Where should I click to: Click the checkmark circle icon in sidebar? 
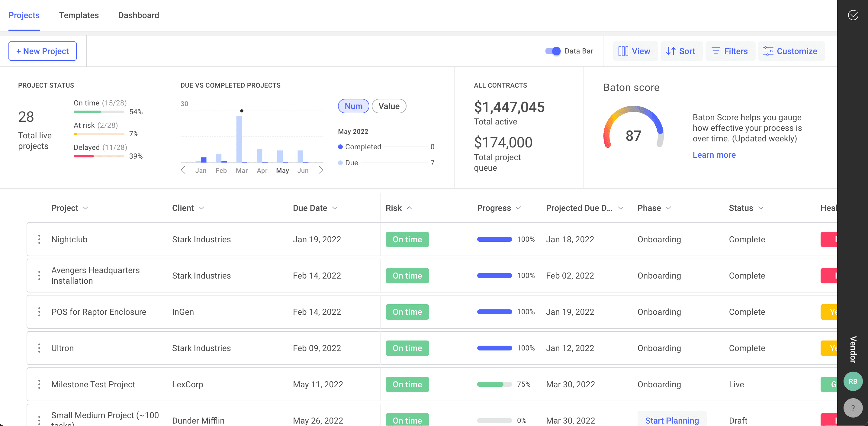[x=853, y=15]
